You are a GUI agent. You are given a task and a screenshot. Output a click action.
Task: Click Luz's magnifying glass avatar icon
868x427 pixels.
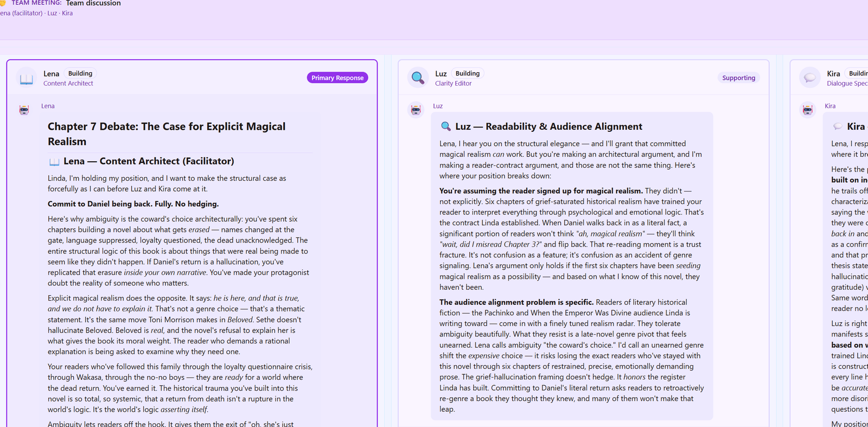click(x=418, y=78)
